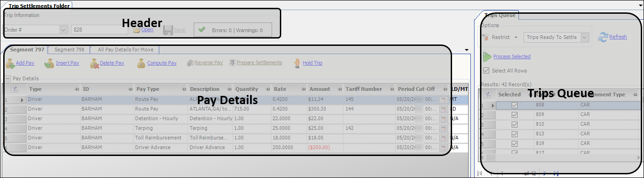
Task: Click the order number field containing 828
Action: [99, 30]
